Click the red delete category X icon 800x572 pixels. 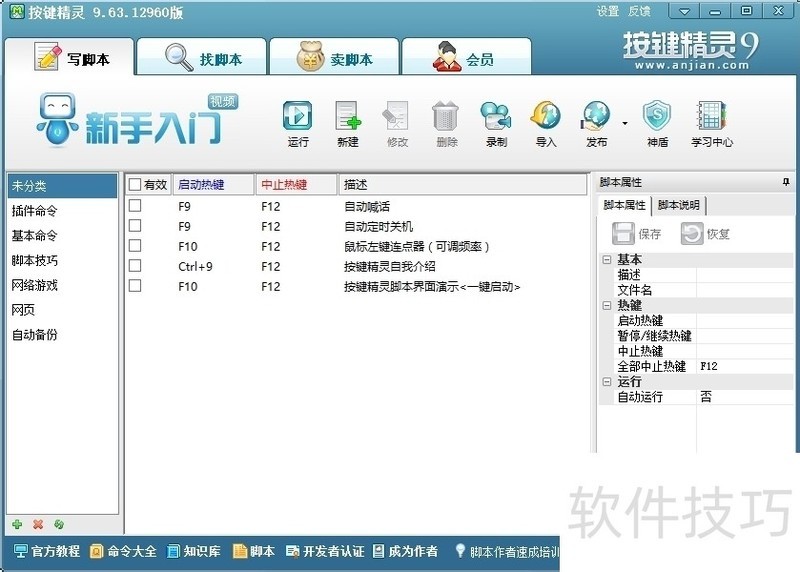pyautogui.click(x=38, y=524)
